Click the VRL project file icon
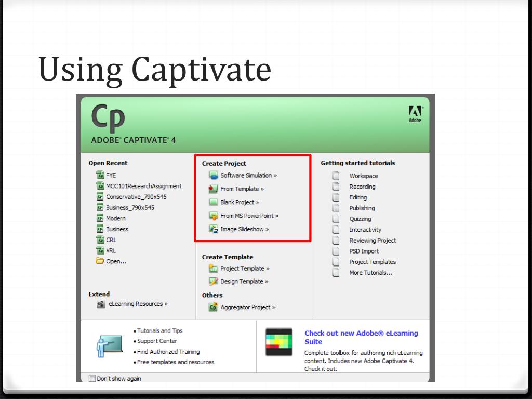Screen dimensions: 532x399 click(100, 250)
